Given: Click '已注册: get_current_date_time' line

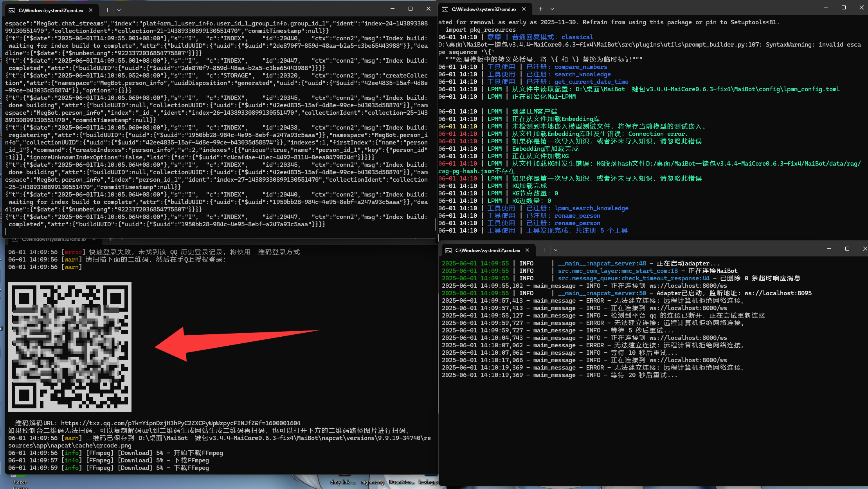Looking at the screenshot, I should (533, 82).
